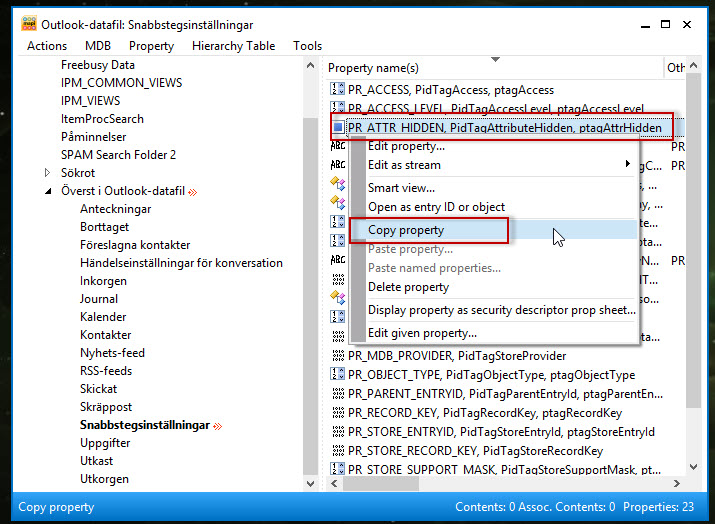Click folder tree scroll up arrow
The height and width of the screenshot is (524, 715).
tap(311, 65)
